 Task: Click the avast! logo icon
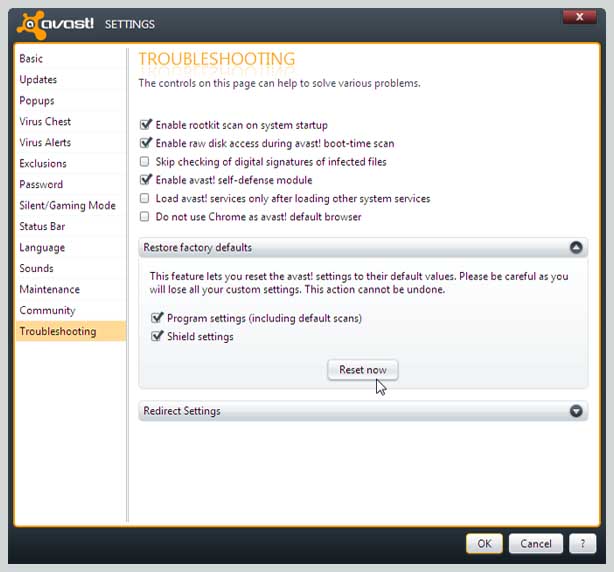coord(31,25)
